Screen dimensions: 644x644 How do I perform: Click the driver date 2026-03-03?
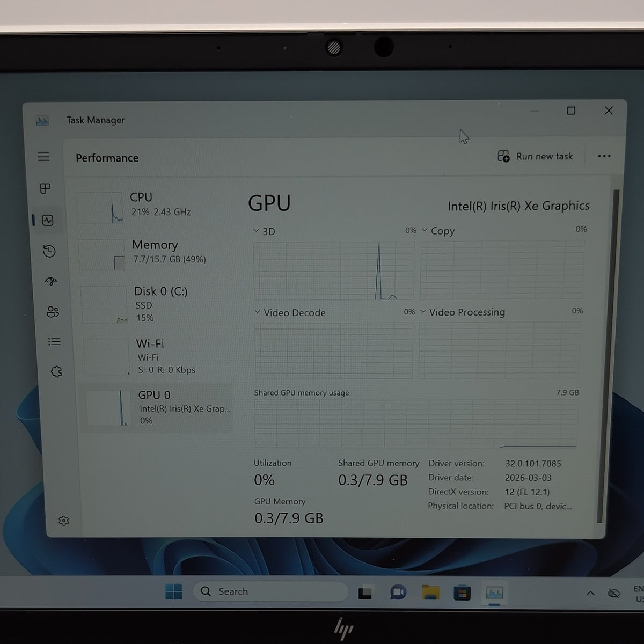pyautogui.click(x=528, y=478)
